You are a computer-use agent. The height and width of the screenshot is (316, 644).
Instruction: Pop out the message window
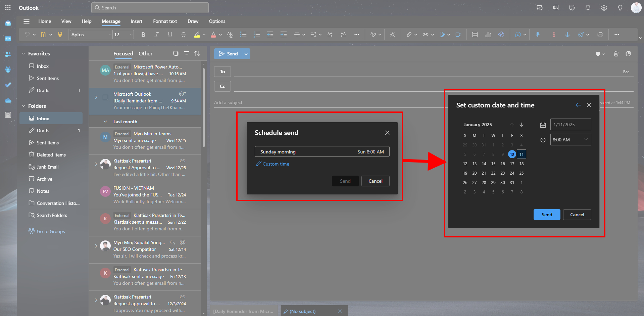pos(628,54)
